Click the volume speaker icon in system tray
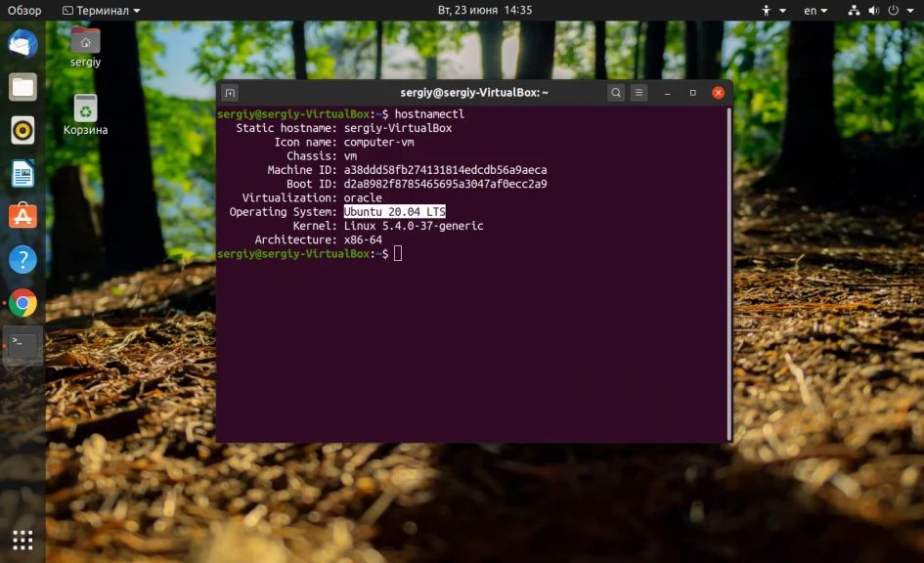The width and height of the screenshot is (924, 563). click(x=874, y=10)
